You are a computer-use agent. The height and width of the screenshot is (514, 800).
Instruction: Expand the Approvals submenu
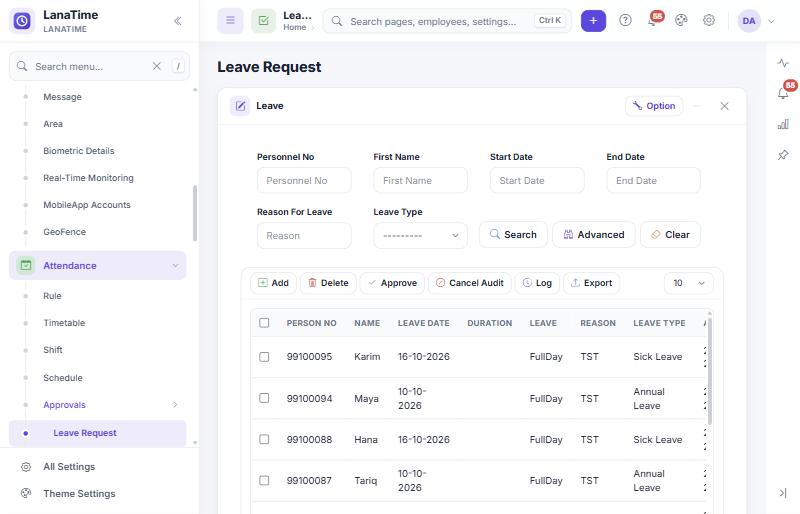[x=175, y=405]
